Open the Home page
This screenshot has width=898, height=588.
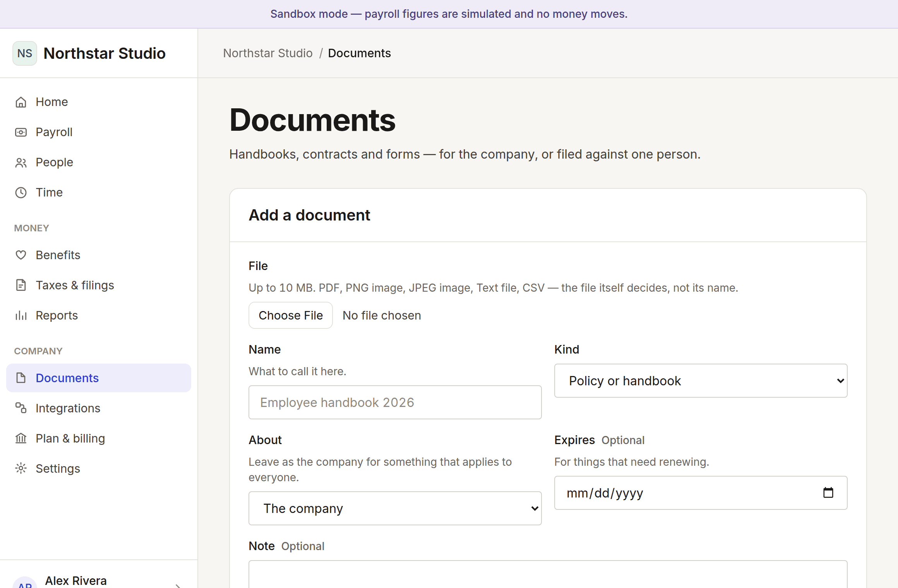(99, 102)
